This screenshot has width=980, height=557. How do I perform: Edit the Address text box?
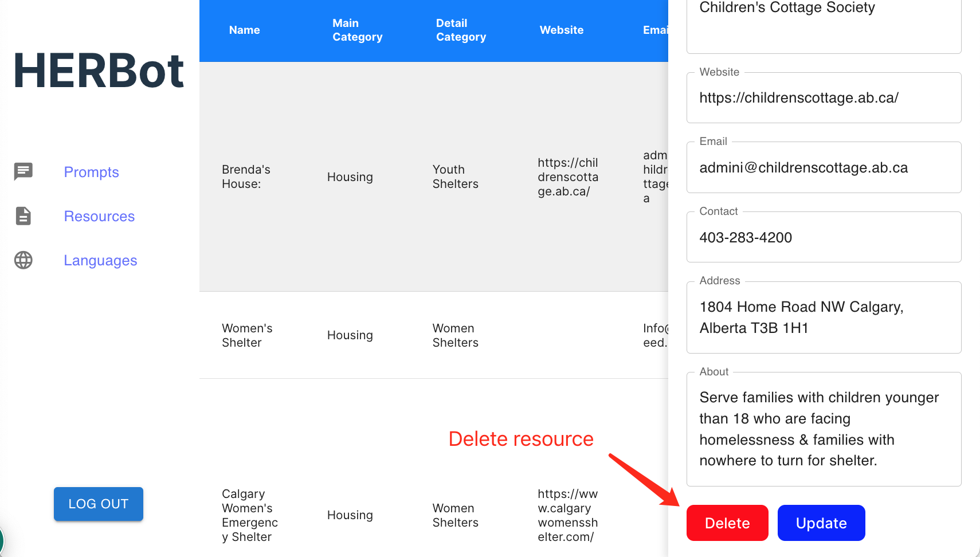coord(823,317)
